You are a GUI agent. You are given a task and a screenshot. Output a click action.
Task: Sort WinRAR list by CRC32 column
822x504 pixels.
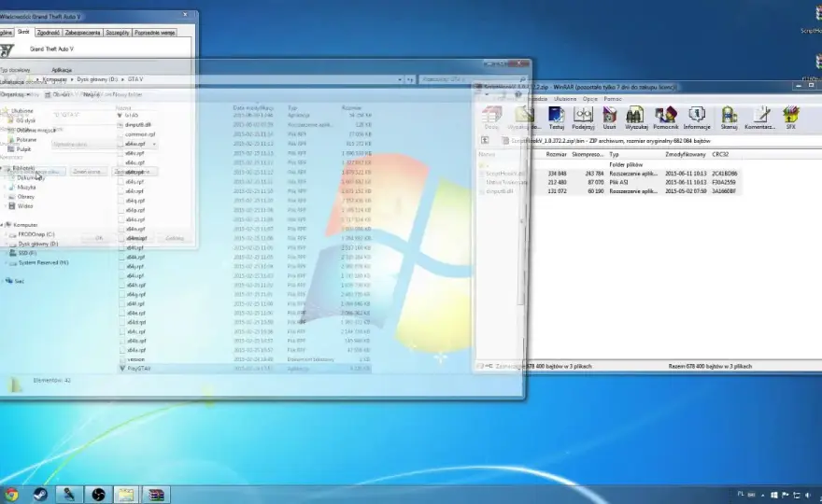(720, 155)
